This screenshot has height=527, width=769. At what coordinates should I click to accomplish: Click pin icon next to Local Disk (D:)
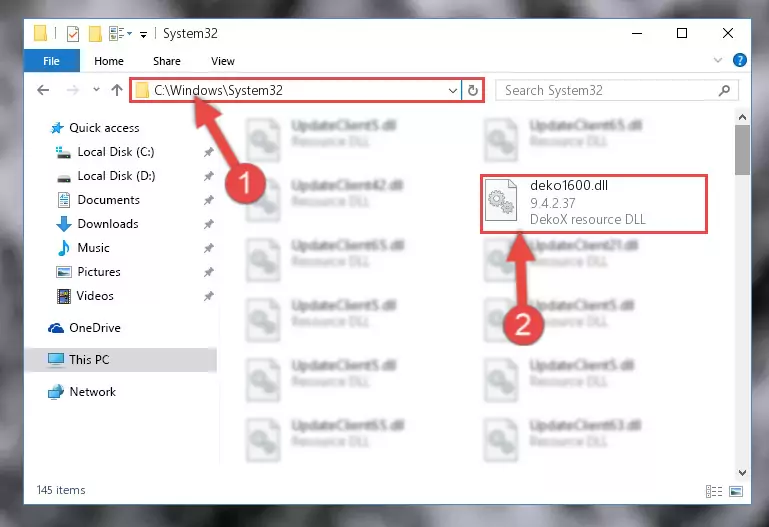(209, 176)
